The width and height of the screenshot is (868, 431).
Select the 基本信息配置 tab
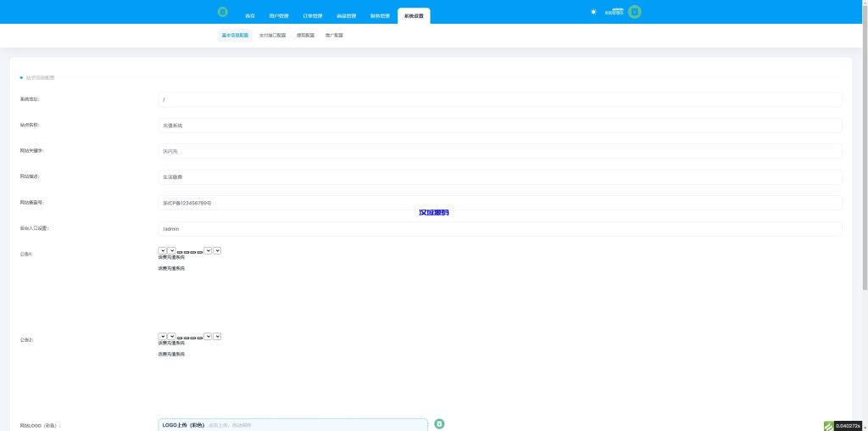tap(235, 36)
